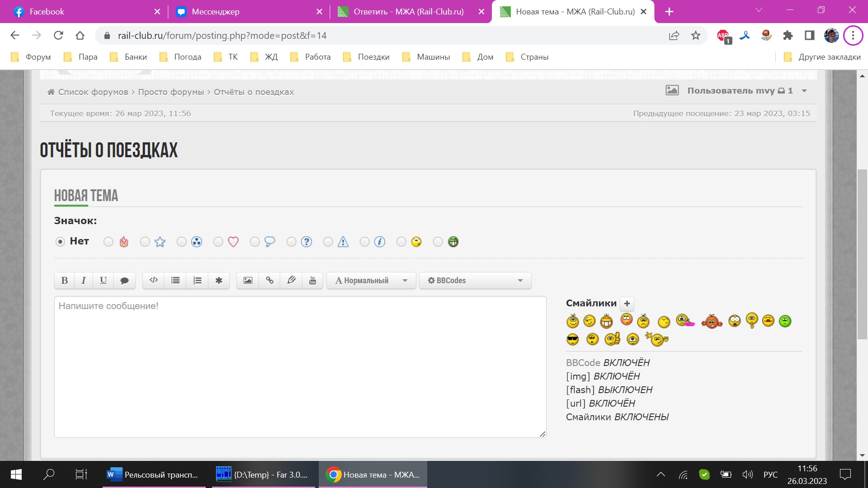Select the question mark topic icon radio

(x=292, y=242)
